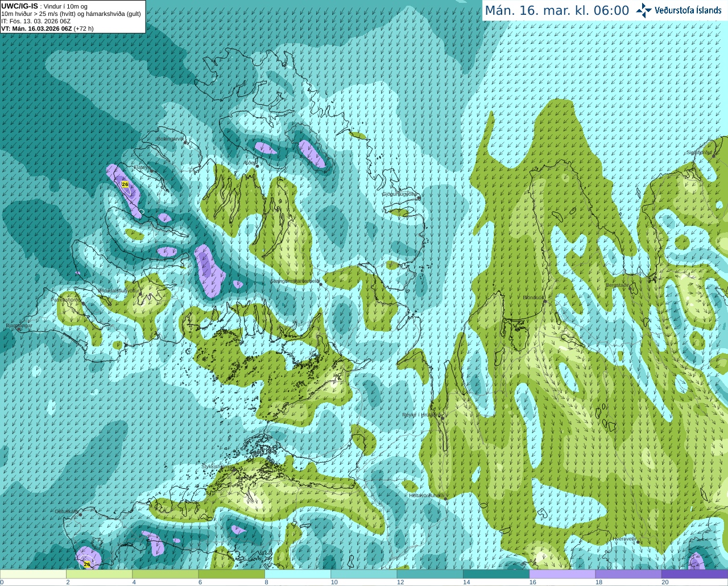Click the Bjargtangar station label
Screen dimensions: 728x586
click(x=19, y=325)
